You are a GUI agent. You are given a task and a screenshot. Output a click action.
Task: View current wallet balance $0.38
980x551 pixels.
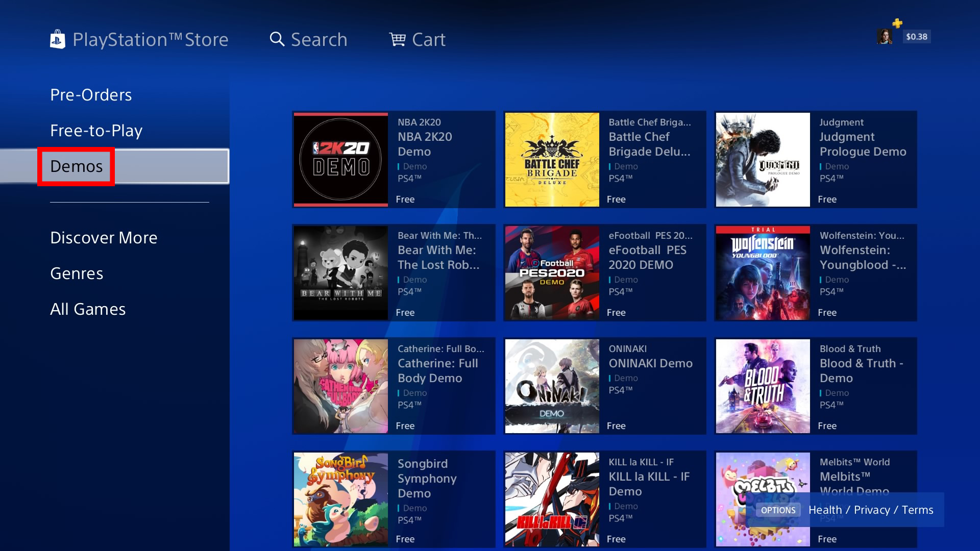pyautogui.click(x=916, y=36)
